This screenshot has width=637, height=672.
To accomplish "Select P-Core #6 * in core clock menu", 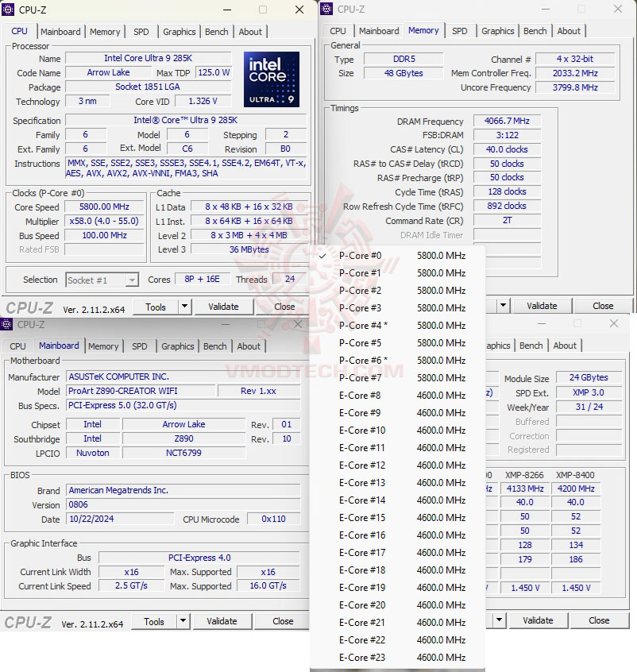I will 397,361.
